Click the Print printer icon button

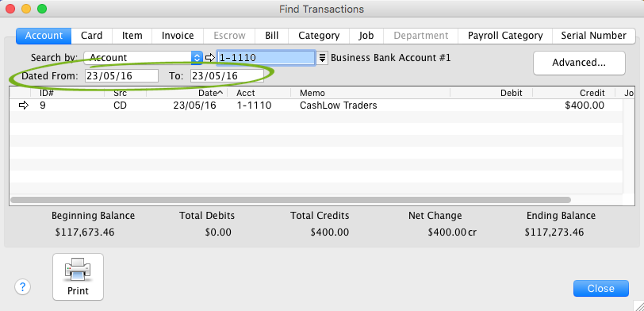pos(78,277)
